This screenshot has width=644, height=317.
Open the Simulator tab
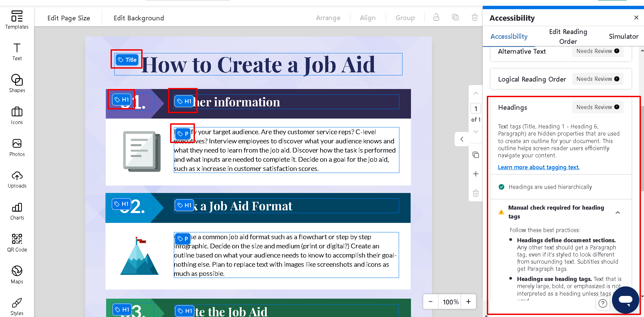click(624, 36)
